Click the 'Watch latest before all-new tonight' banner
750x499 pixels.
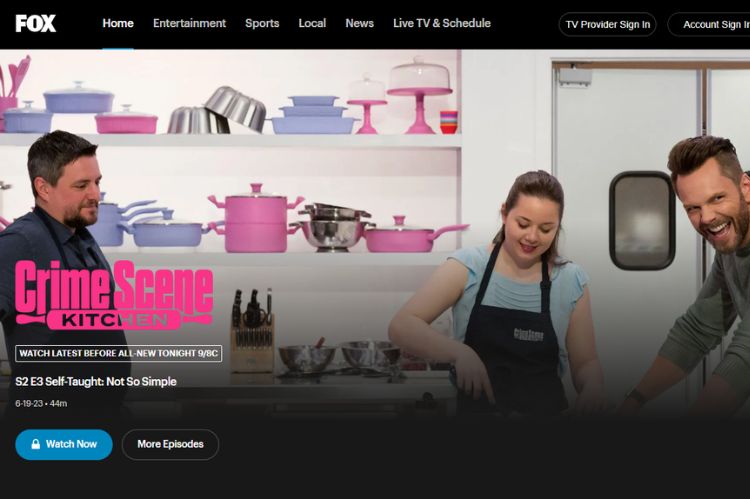tap(119, 354)
